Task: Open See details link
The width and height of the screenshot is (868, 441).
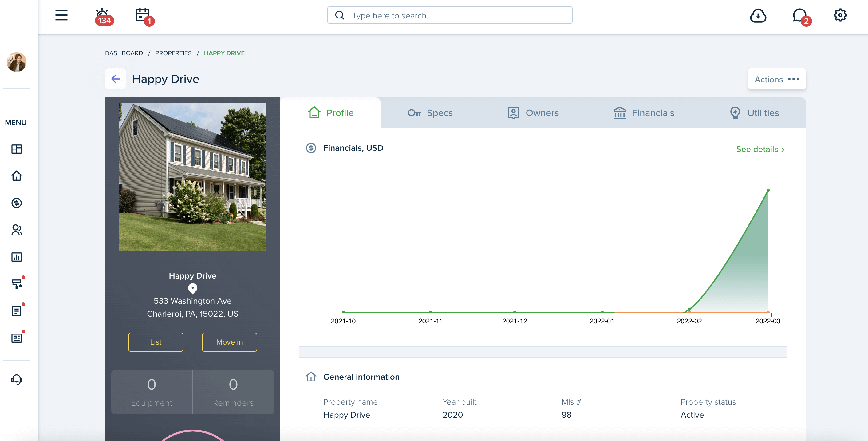Action: point(760,150)
